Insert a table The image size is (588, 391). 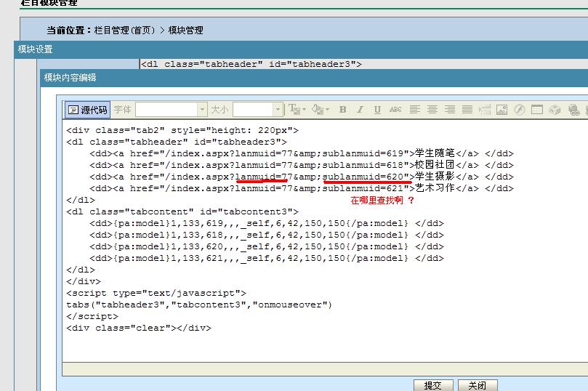click(x=537, y=110)
